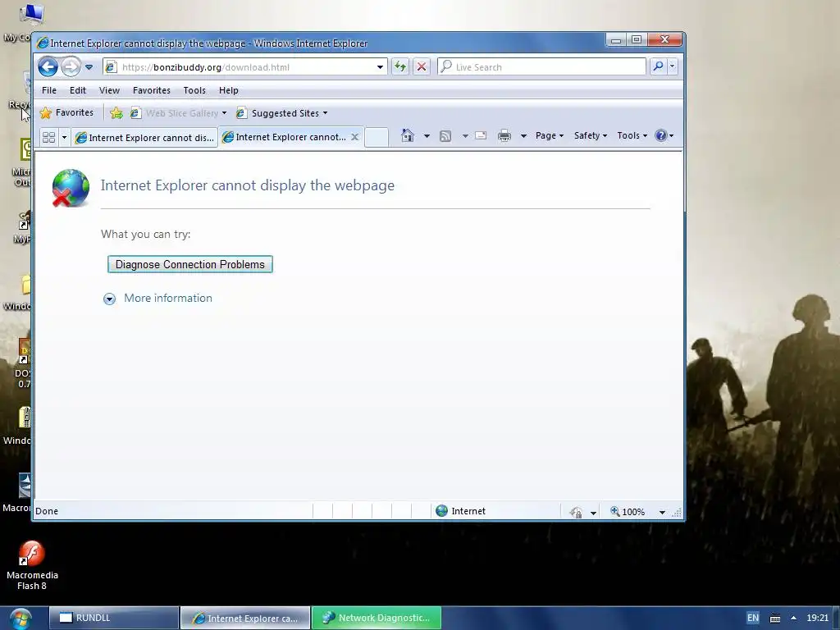Open the File menu

click(49, 90)
